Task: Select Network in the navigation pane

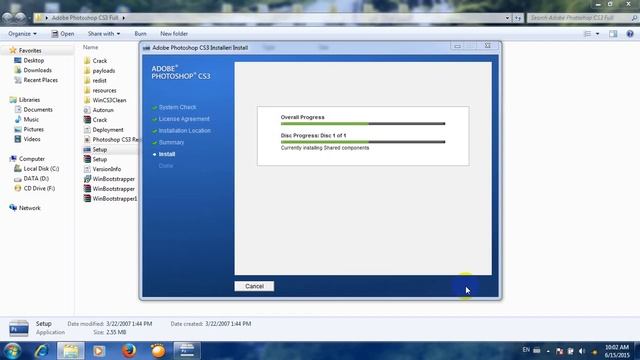Action: [x=29, y=208]
